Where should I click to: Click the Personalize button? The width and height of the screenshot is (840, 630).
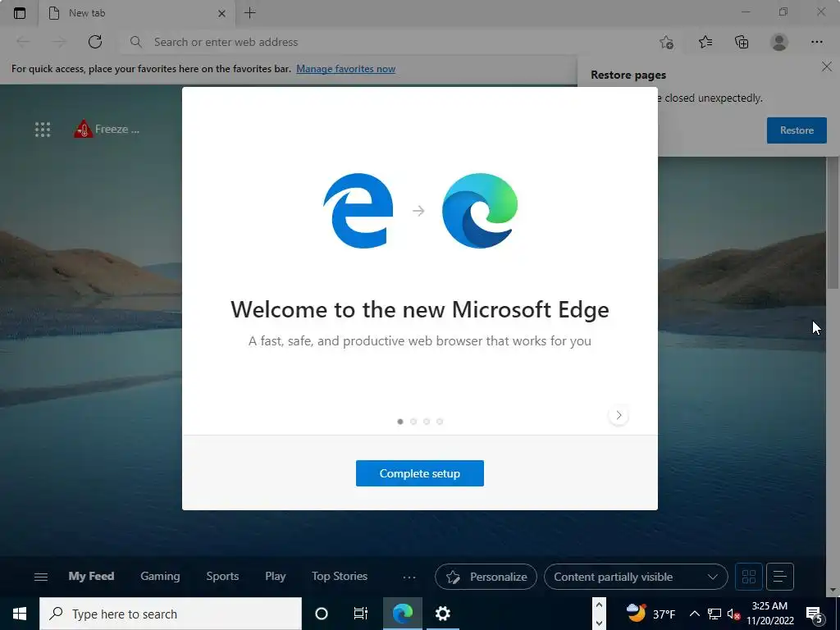click(x=486, y=577)
